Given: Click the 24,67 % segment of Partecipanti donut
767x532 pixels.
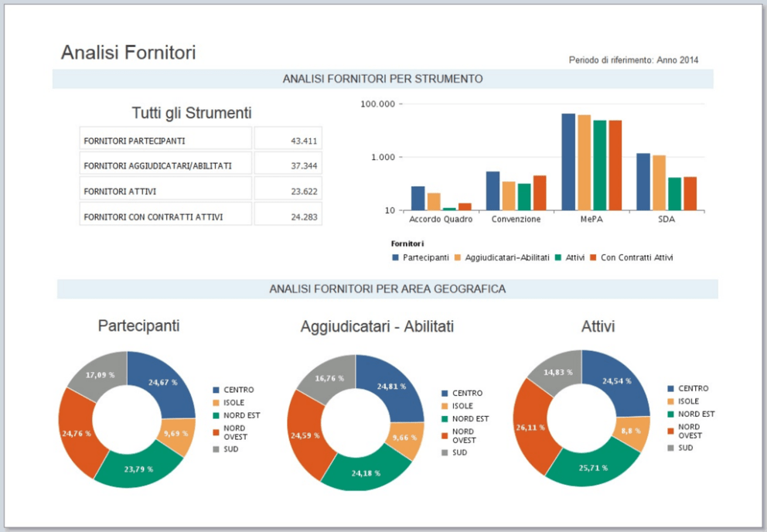Looking at the screenshot, I should [x=164, y=380].
